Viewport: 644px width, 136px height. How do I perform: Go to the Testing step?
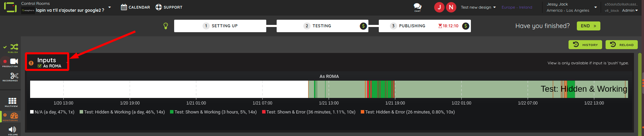click(x=322, y=26)
